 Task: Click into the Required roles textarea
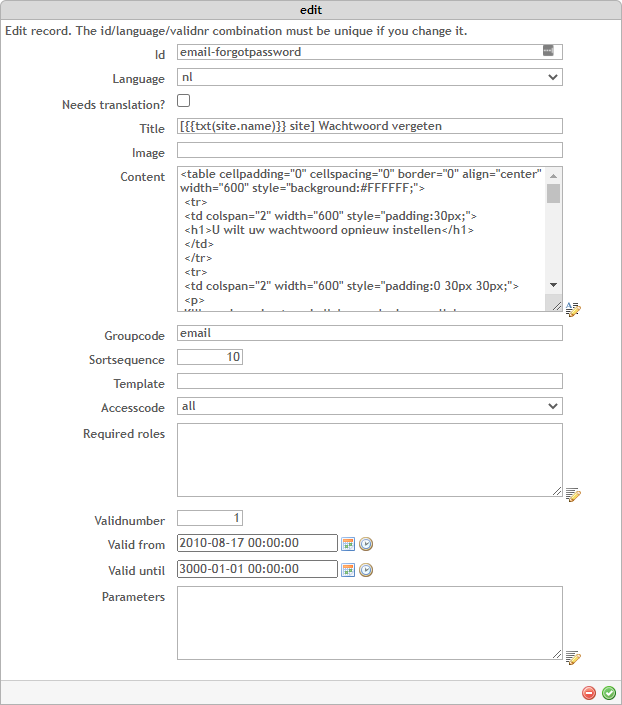(x=370, y=460)
